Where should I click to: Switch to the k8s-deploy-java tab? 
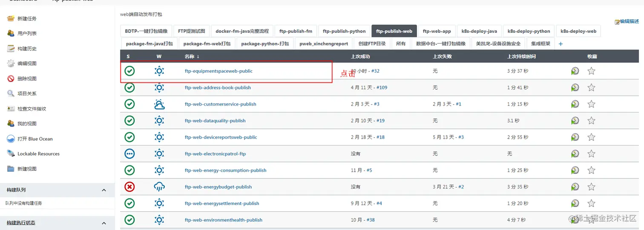(479, 31)
